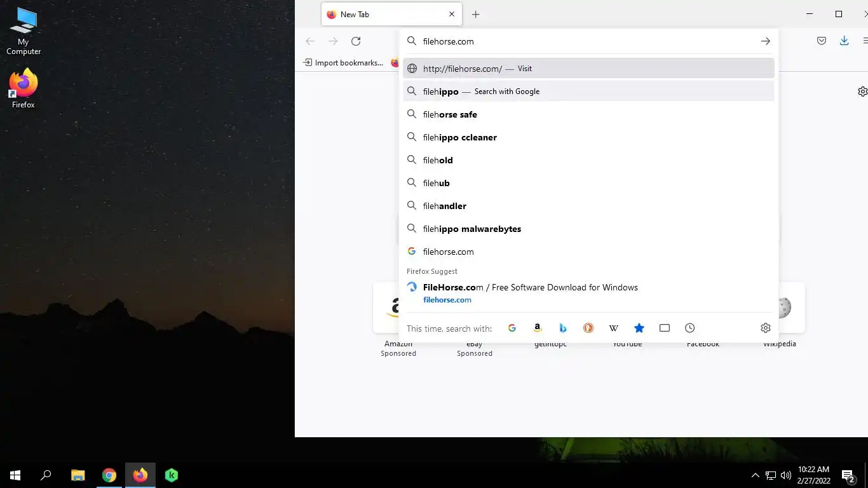Open the Windows Start menu
The height and width of the screenshot is (488, 868).
15,475
